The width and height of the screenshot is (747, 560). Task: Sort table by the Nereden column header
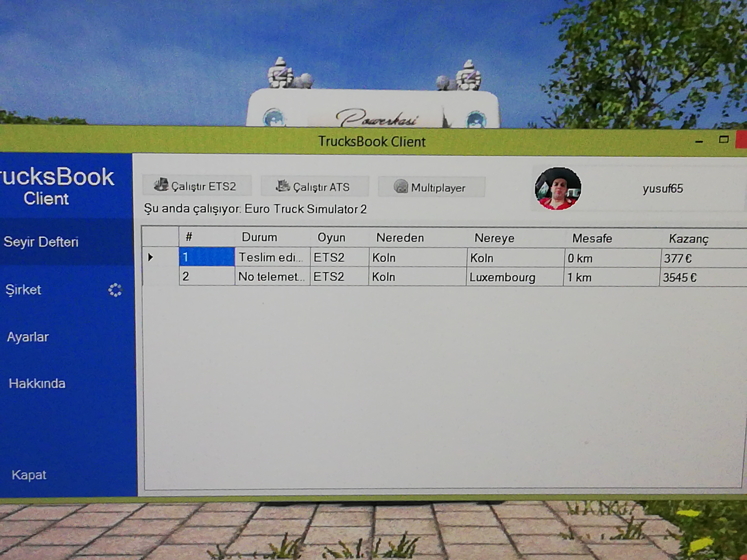(418, 238)
